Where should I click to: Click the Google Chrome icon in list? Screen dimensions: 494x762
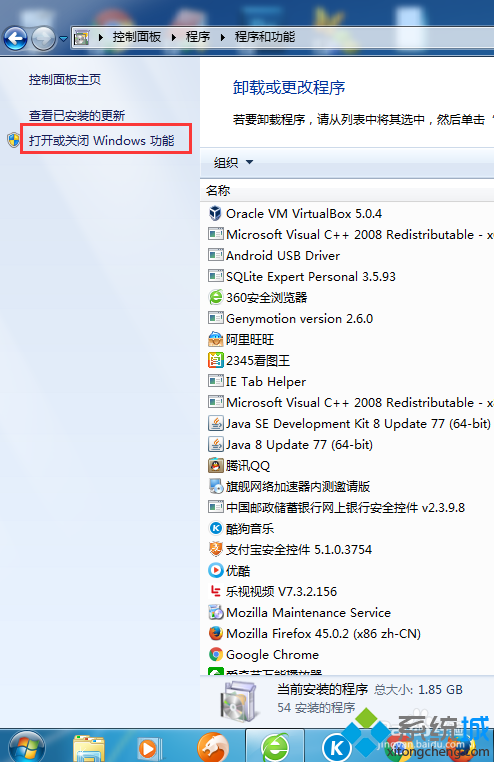point(215,654)
